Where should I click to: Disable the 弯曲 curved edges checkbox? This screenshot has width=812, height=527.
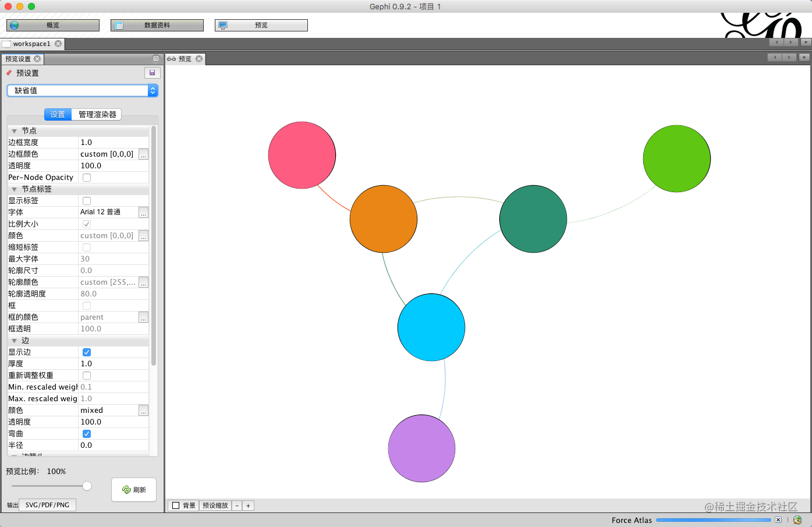click(86, 433)
